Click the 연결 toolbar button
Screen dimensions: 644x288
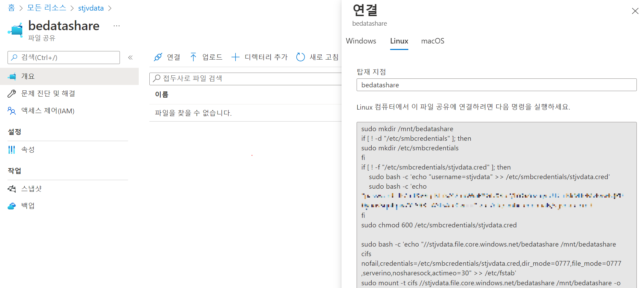coord(167,57)
